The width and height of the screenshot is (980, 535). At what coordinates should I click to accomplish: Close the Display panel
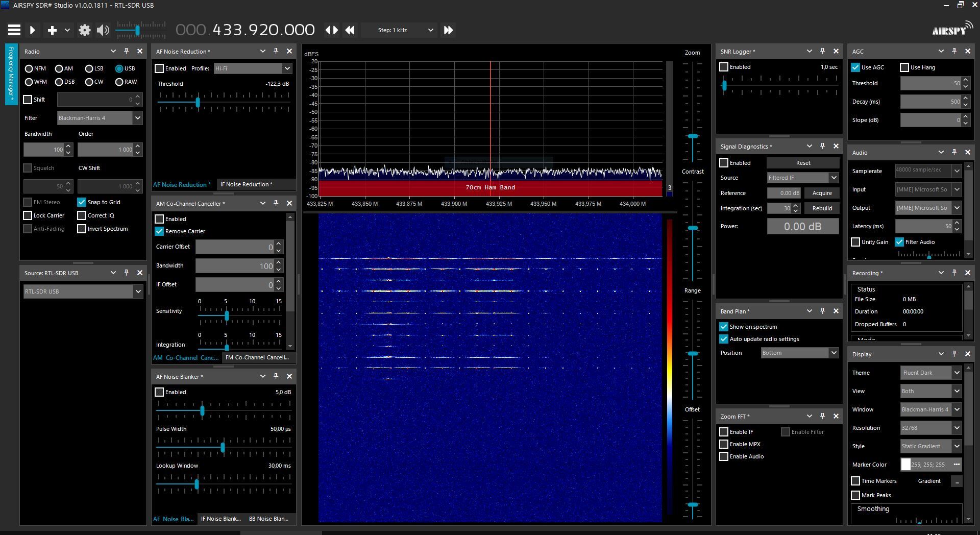(x=968, y=354)
